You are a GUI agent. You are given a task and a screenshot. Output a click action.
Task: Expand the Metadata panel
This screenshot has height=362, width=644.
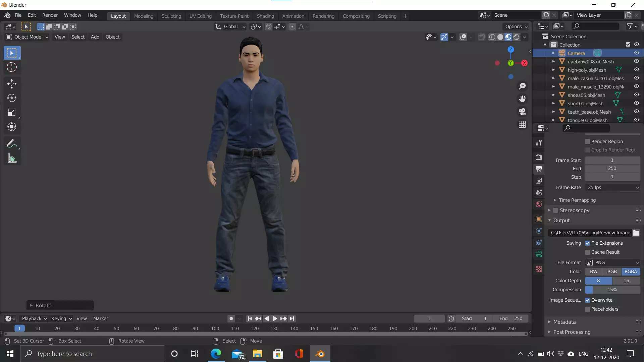coord(565,322)
